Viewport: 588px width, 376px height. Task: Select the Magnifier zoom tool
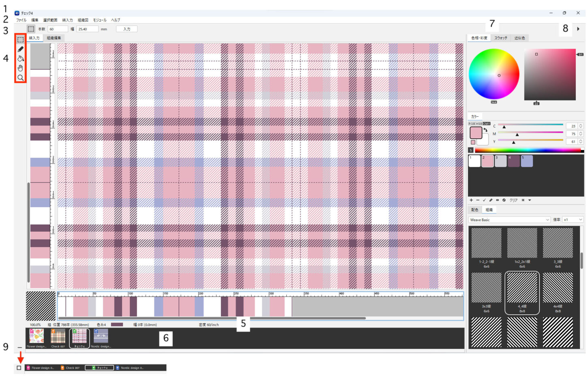(20, 77)
